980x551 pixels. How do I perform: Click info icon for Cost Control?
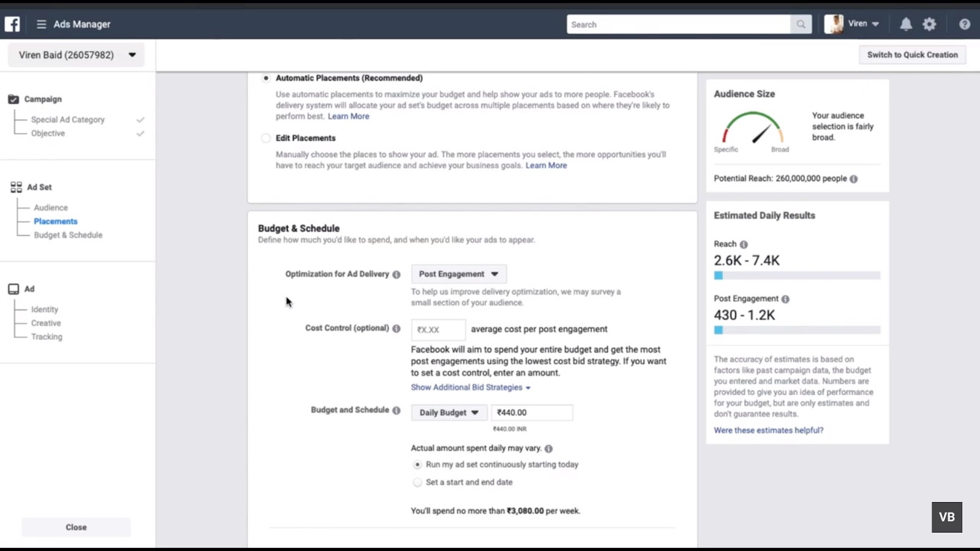396,329
